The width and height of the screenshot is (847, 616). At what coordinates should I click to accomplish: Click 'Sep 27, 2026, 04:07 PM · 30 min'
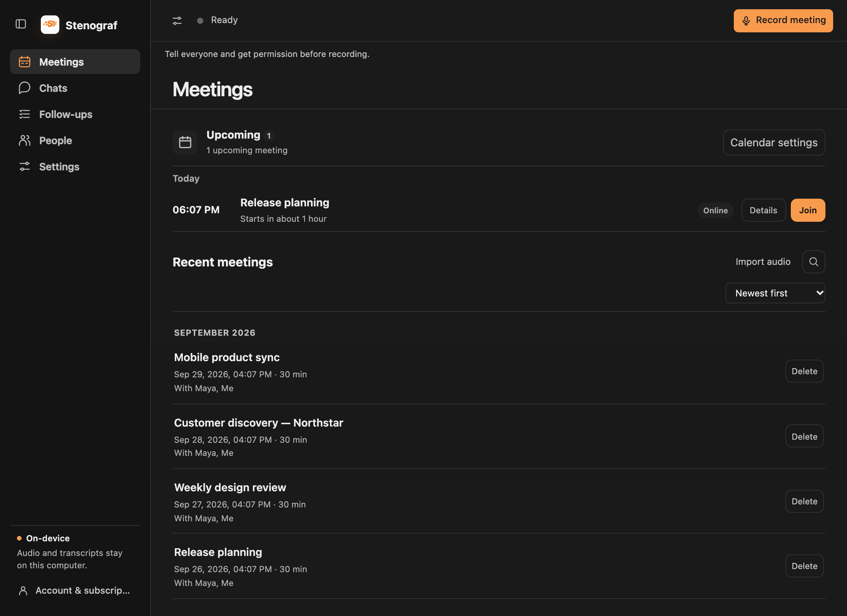pos(240,504)
